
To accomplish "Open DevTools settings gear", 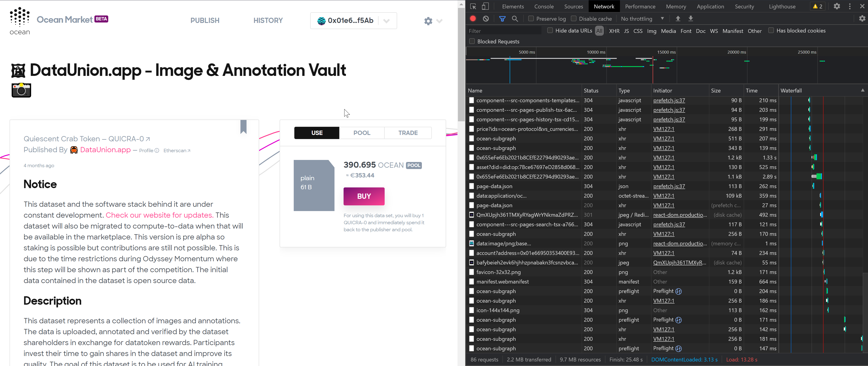I will (837, 6).
